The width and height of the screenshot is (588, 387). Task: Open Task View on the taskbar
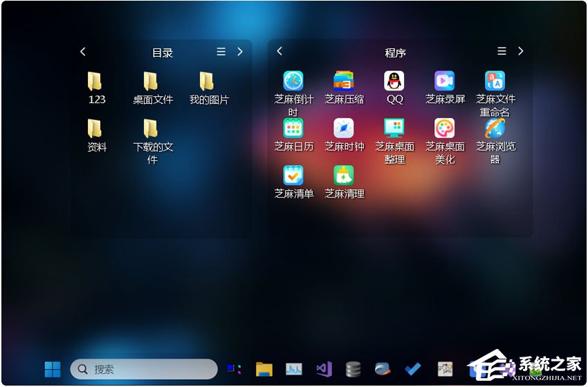234,370
